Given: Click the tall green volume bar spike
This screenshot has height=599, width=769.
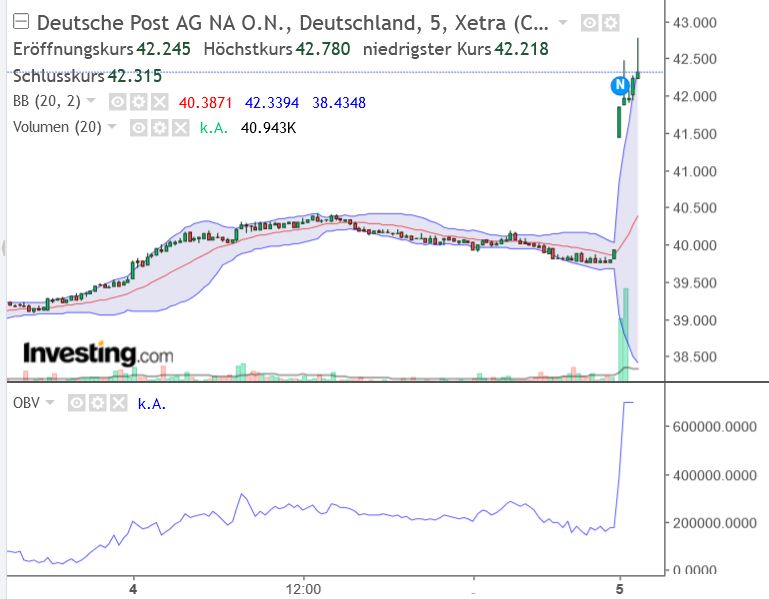Looking at the screenshot, I should 625,334.
